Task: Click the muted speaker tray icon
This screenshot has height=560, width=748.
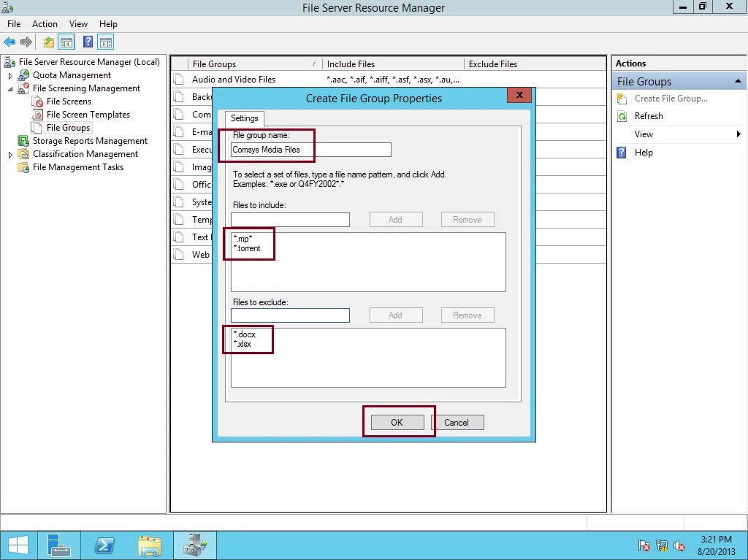Action: pyautogui.click(x=679, y=545)
